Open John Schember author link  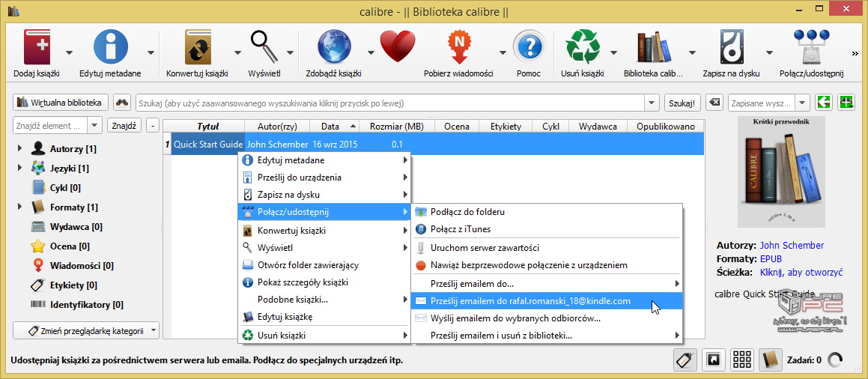[792, 245]
